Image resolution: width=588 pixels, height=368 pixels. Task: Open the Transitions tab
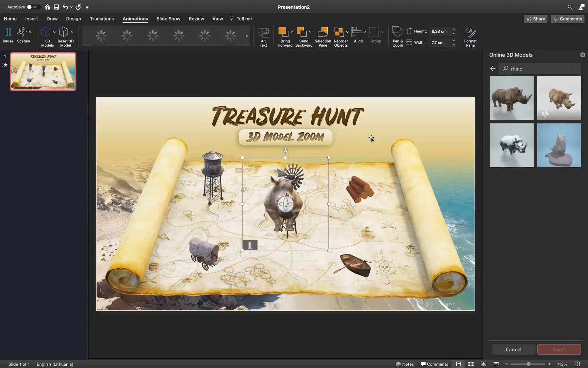(102, 19)
